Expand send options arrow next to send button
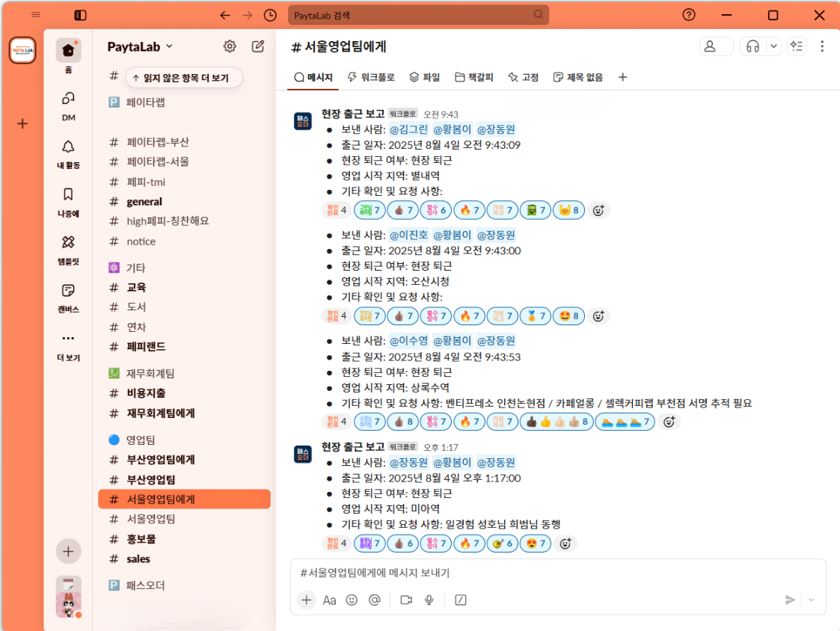Image resolution: width=840 pixels, height=631 pixels. tap(812, 600)
